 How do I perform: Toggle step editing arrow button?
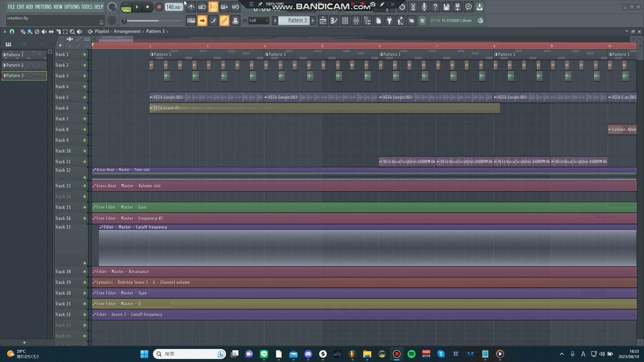(202, 20)
